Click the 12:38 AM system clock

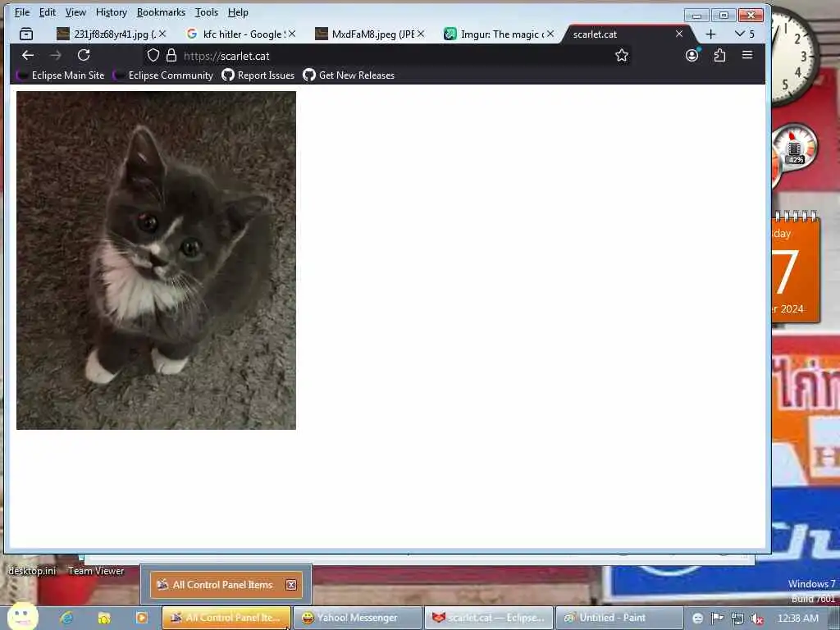coord(797,619)
